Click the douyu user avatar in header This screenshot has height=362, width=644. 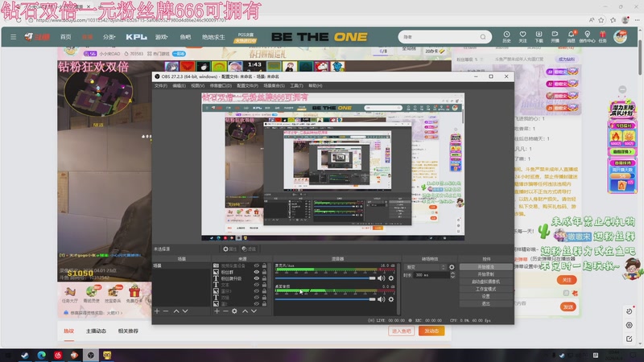620,37
